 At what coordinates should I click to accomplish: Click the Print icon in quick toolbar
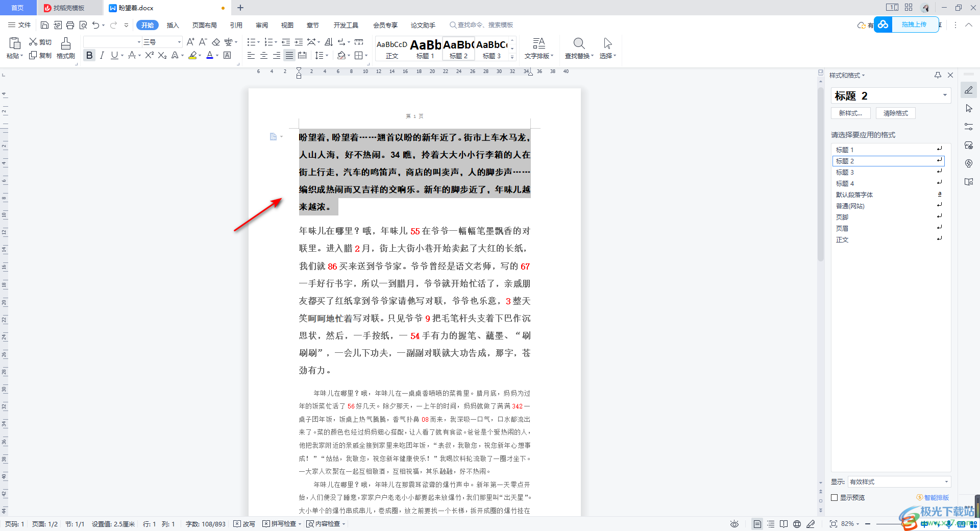[70, 25]
